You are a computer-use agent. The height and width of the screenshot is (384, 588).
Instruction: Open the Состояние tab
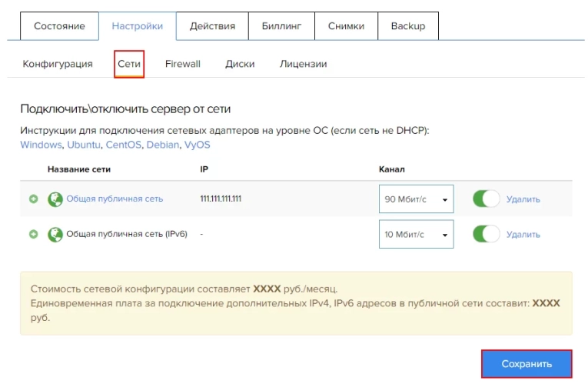[x=59, y=26]
